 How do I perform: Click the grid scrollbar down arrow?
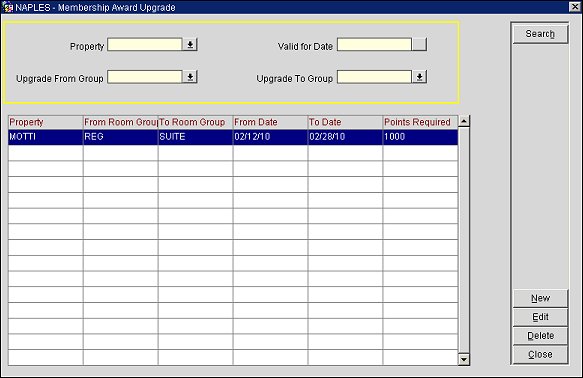point(464,359)
